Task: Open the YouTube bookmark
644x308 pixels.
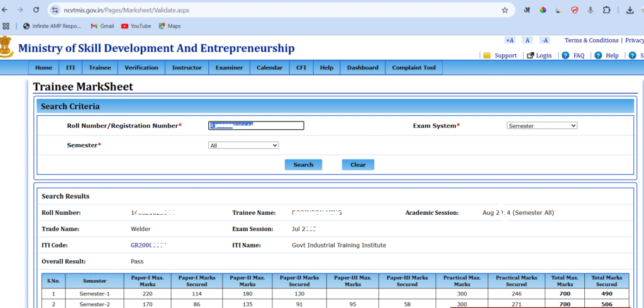Action: (x=136, y=26)
